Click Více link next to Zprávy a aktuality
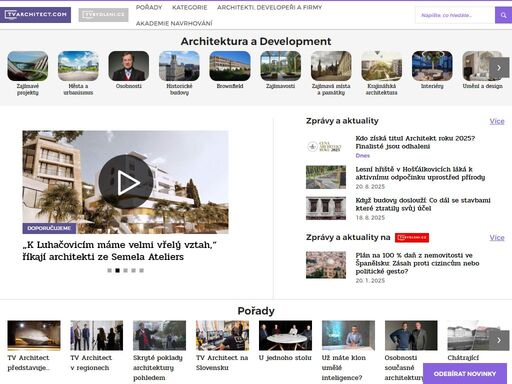This screenshot has width=512, height=384. tap(497, 121)
